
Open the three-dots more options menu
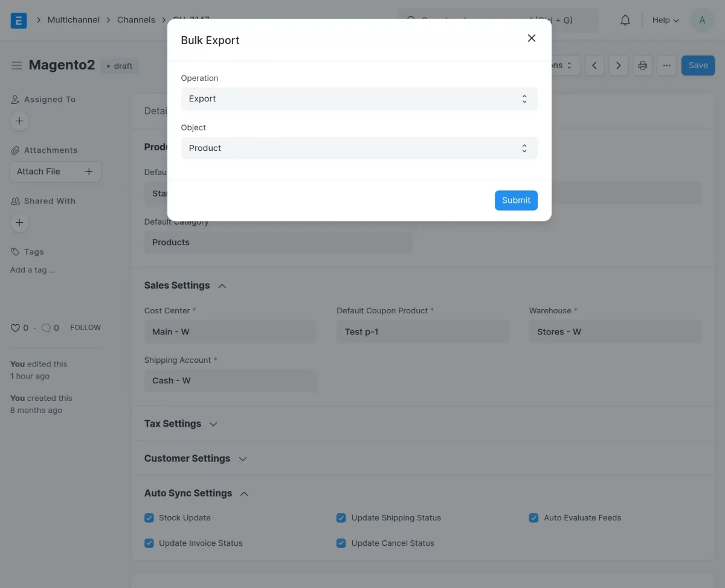pos(666,65)
